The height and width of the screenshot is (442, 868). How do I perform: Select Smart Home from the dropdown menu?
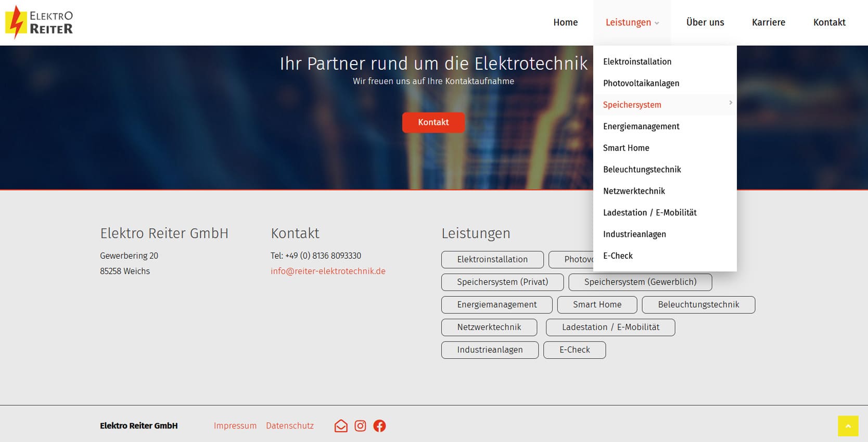626,148
